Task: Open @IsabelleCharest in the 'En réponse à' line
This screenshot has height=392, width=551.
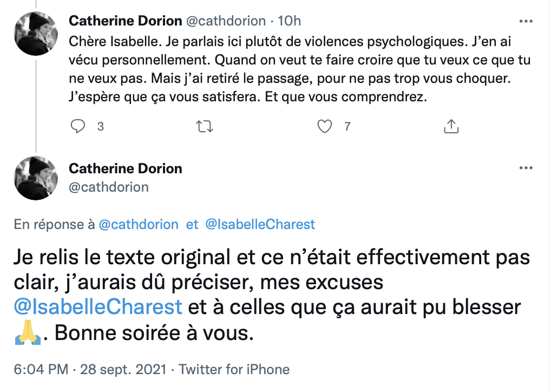Action: (x=260, y=224)
